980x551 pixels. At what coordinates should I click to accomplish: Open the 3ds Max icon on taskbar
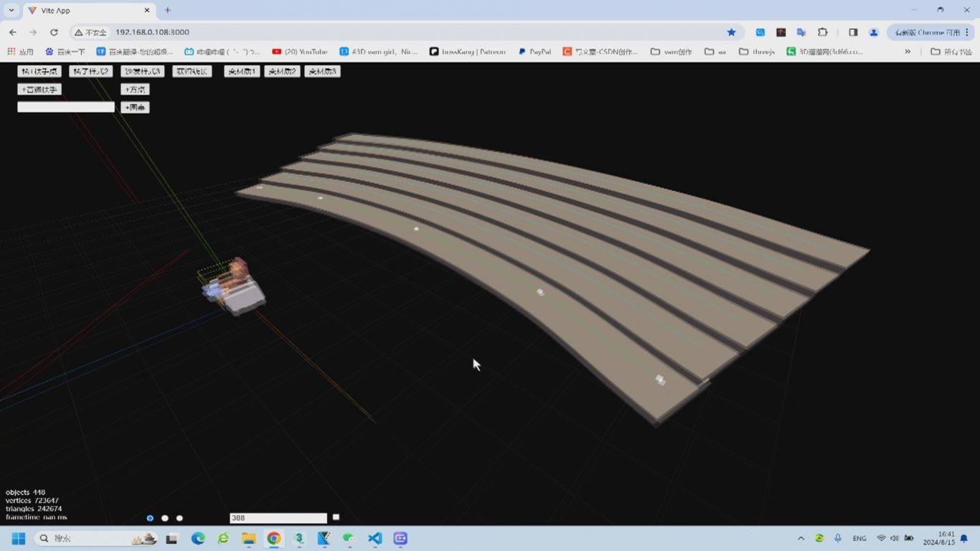coord(299,538)
